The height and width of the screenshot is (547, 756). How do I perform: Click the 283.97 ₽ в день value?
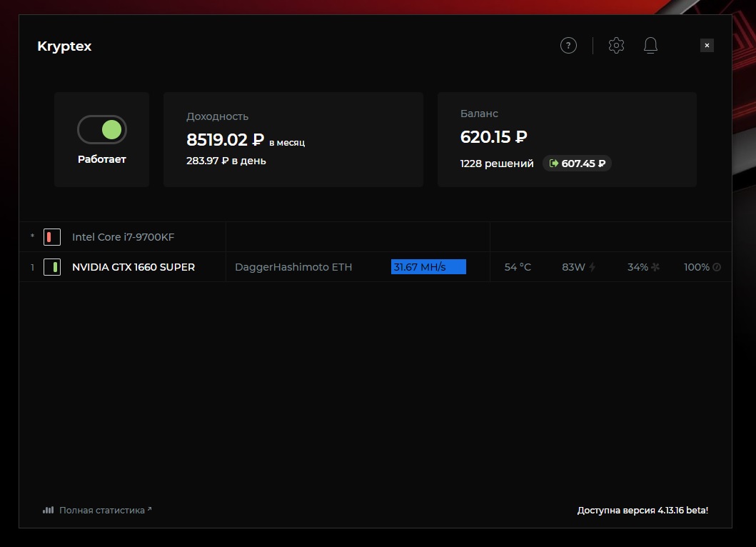(226, 161)
